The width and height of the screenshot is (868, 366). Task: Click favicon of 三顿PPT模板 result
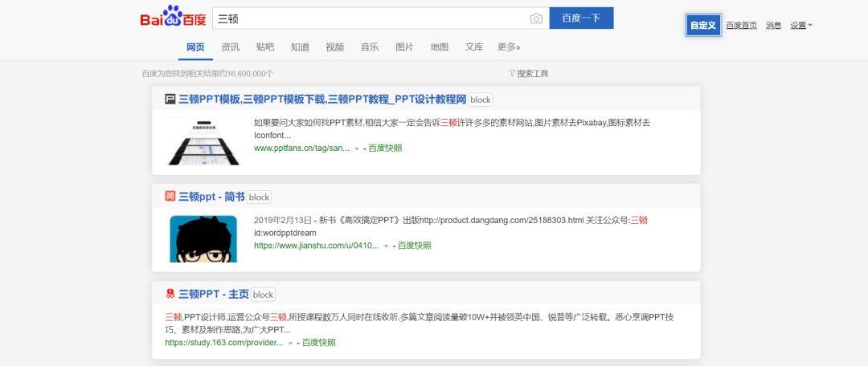pos(170,100)
